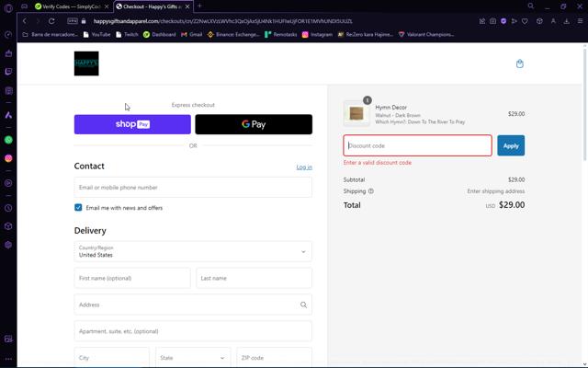Open the tab search magnifier icon
Viewport: 588px width, 368px height.
coord(531,6)
